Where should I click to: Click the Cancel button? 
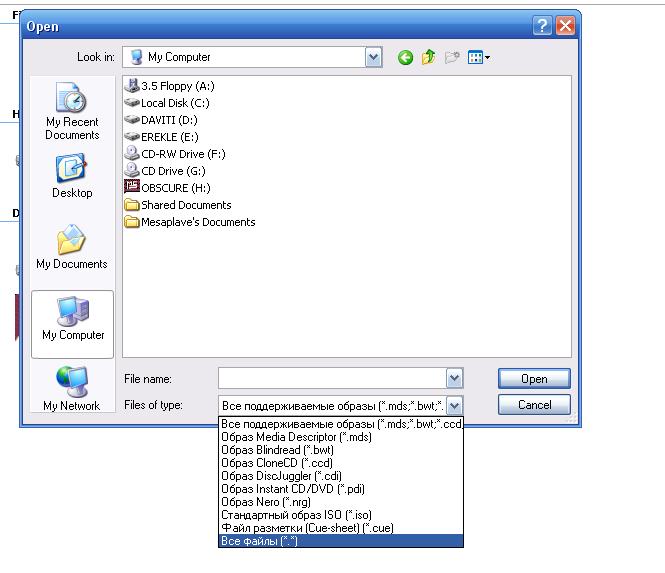pyautogui.click(x=534, y=405)
